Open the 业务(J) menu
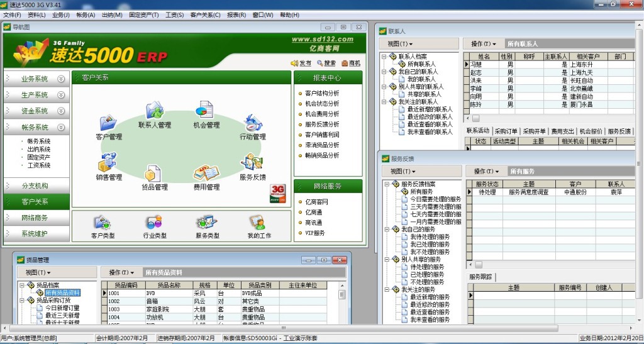The height and width of the screenshot is (344, 644). pyautogui.click(x=61, y=15)
